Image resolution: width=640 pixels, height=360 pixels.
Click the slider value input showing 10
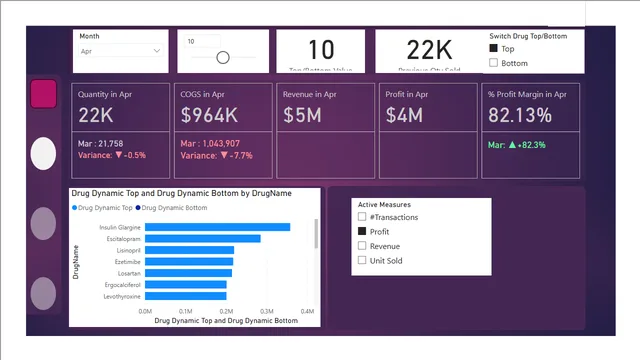point(203,41)
